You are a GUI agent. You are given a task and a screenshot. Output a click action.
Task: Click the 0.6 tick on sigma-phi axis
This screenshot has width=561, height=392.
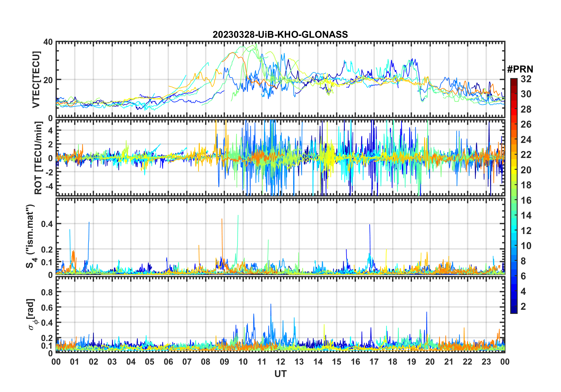47,307
